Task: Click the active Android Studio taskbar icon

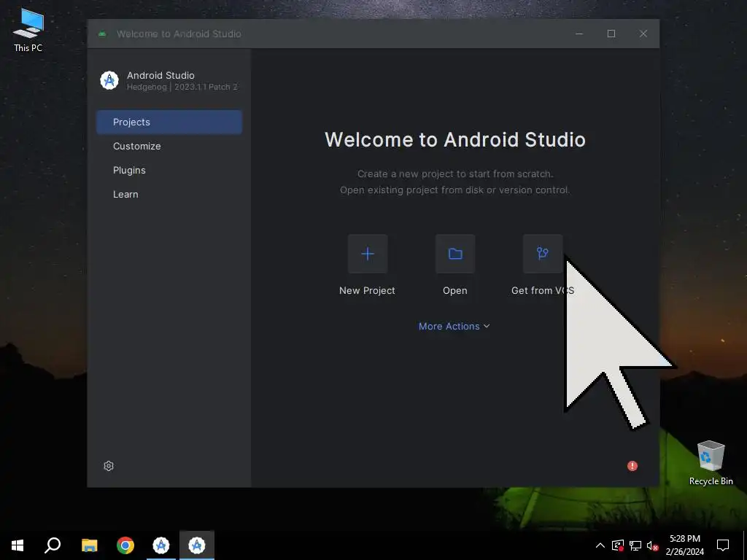Action: [x=197, y=545]
